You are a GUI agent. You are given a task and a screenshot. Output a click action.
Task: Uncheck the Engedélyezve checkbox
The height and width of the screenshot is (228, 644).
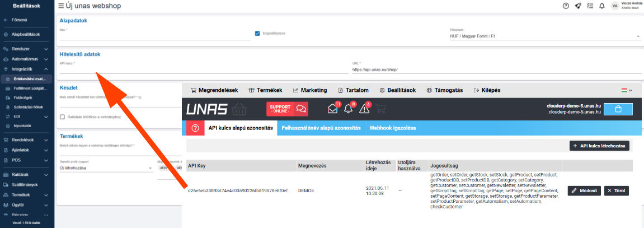click(257, 33)
